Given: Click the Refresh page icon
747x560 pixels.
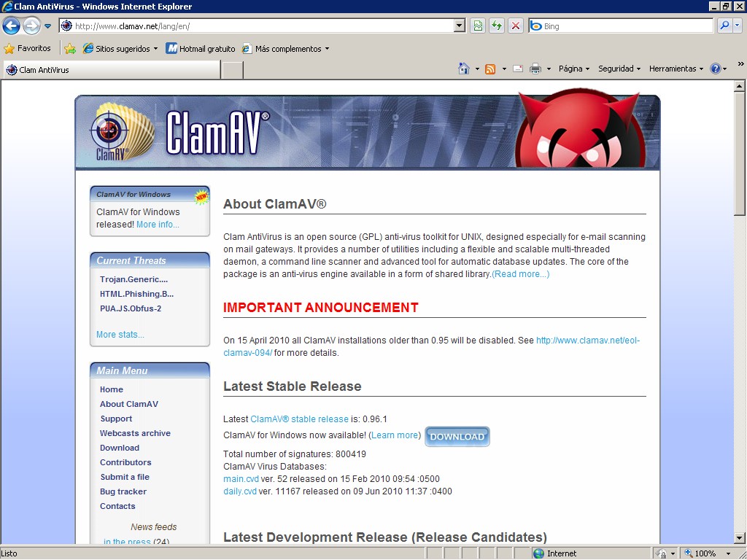Looking at the screenshot, I should click(496, 26).
